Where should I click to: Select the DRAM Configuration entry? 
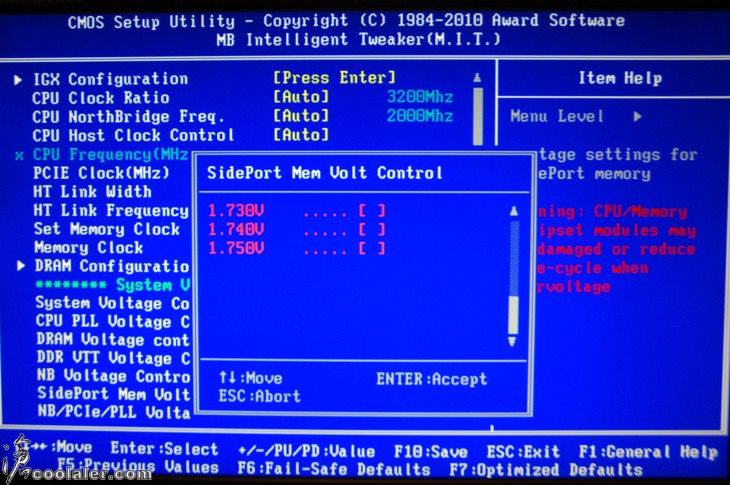point(112,266)
